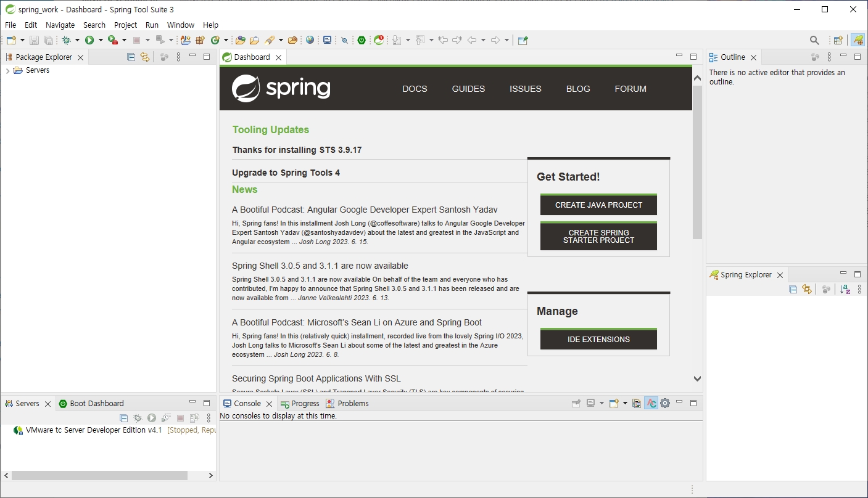Collapse all in Package Explorer
Screen dimensions: 868x498
pos(131,57)
